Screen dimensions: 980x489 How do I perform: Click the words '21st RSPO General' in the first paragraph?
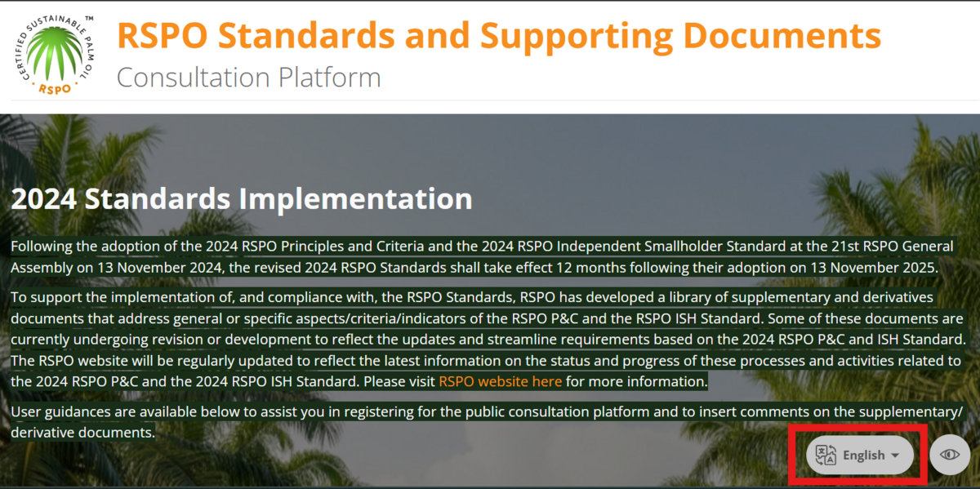coord(877,246)
